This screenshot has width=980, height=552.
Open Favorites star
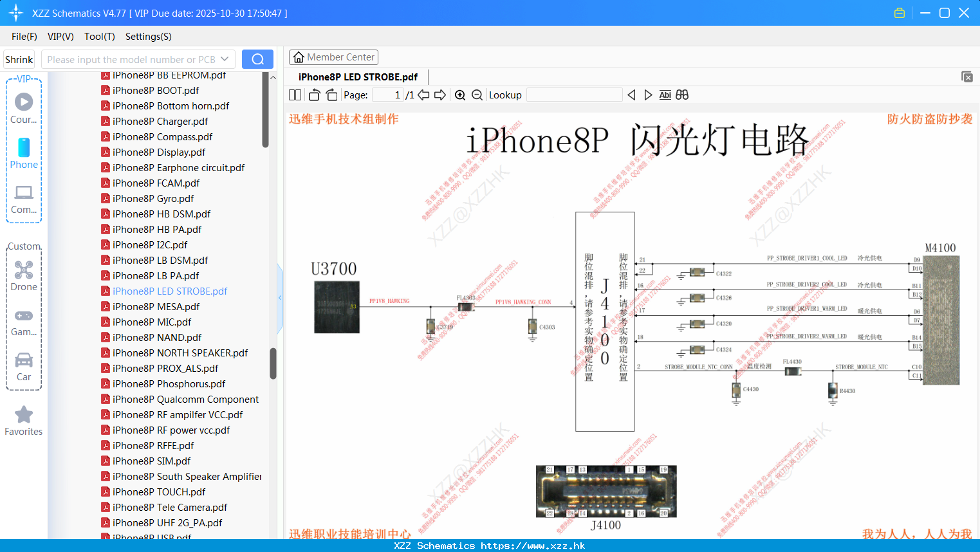pos(24,415)
